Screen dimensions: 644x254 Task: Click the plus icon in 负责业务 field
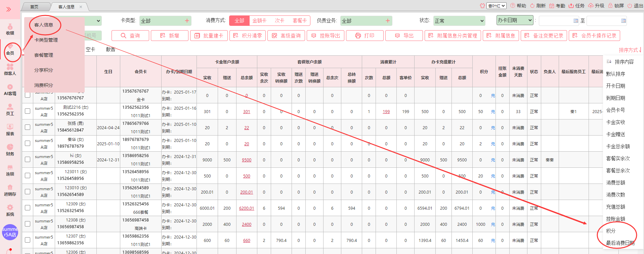pos(388,21)
